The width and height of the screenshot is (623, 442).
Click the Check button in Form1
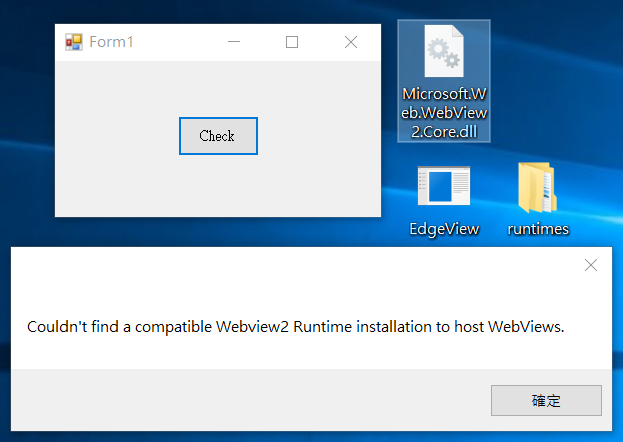[x=218, y=136]
